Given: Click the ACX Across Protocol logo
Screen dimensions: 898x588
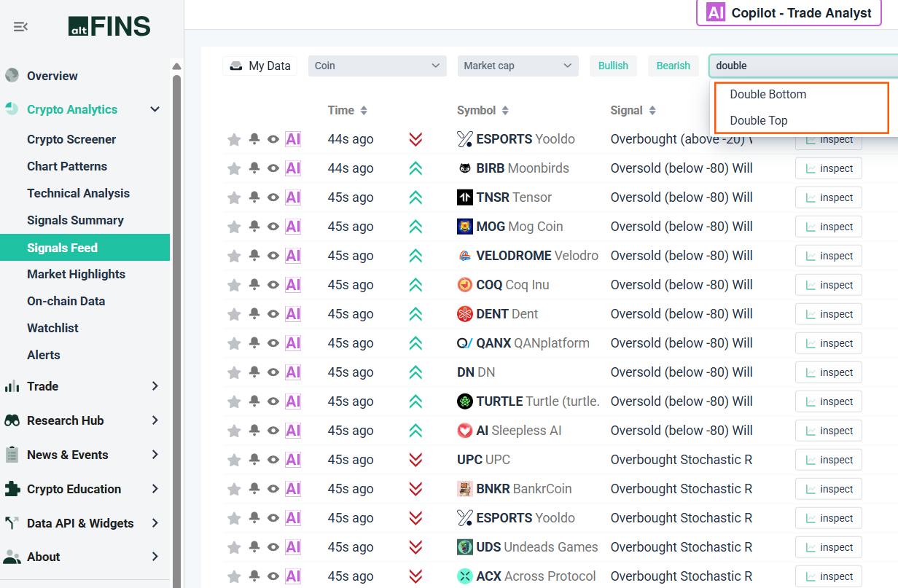Looking at the screenshot, I should coord(465,576).
